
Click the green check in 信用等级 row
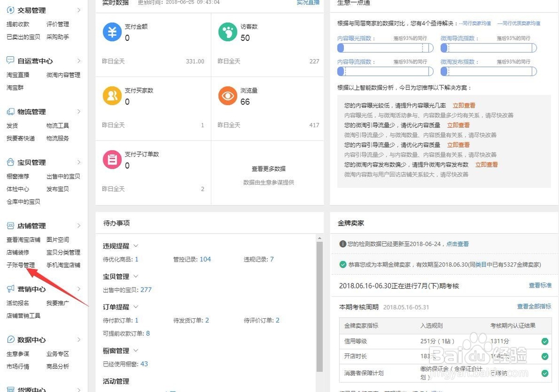(x=544, y=341)
